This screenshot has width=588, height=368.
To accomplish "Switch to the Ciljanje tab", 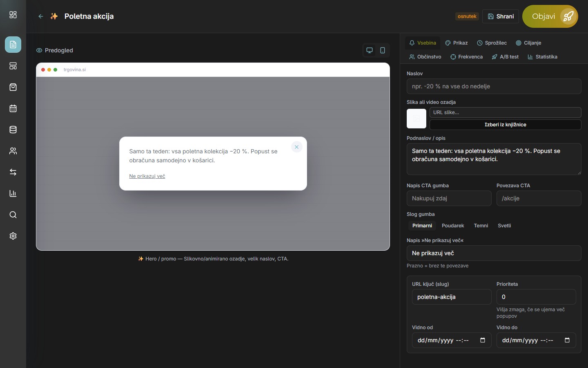I will 528,43.
